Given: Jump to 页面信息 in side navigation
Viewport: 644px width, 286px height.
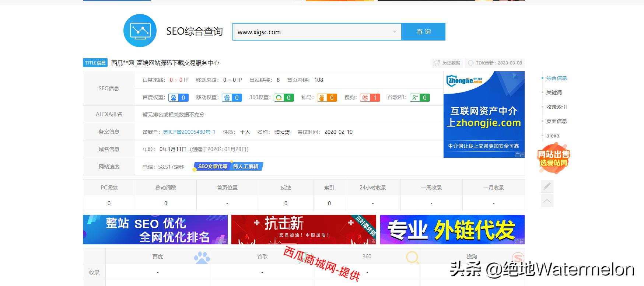Looking at the screenshot, I should tap(556, 121).
